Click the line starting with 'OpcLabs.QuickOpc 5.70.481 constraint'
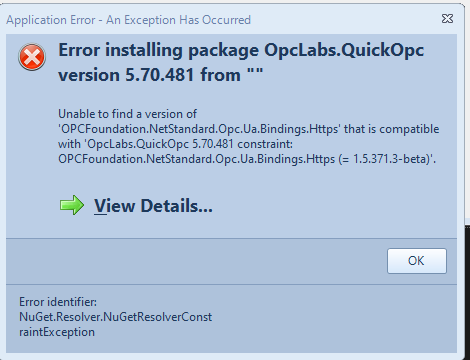This screenshot has height=360, width=470. coord(175,144)
